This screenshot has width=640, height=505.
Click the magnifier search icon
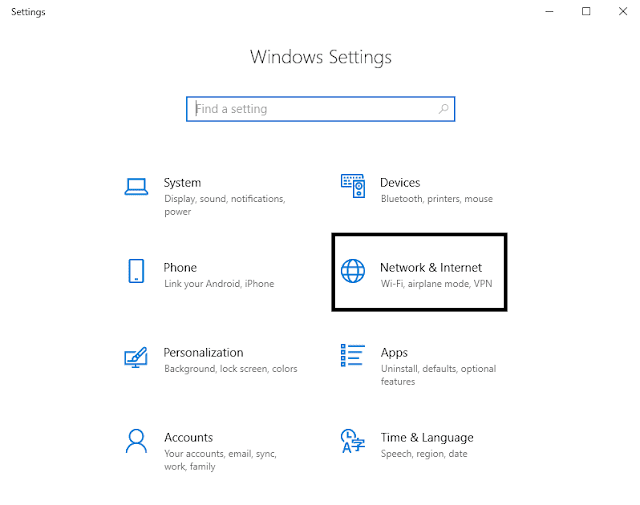click(444, 109)
